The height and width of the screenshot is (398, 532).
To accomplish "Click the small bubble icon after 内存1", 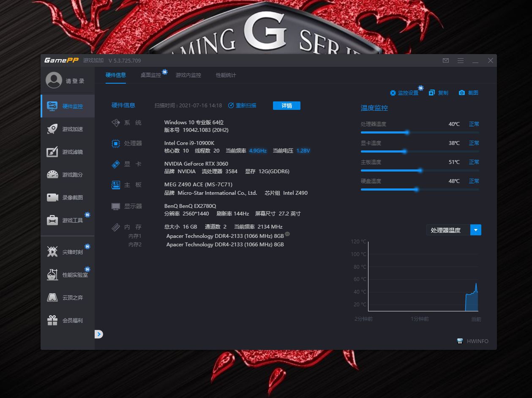I will [287, 234].
